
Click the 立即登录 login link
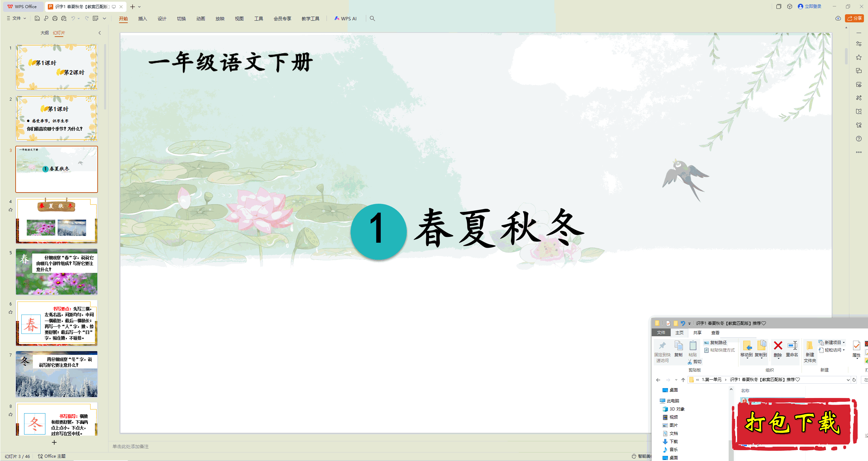(x=812, y=6)
